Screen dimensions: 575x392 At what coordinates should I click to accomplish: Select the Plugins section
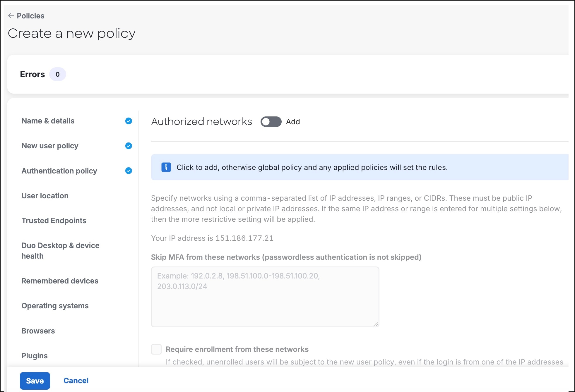34,356
